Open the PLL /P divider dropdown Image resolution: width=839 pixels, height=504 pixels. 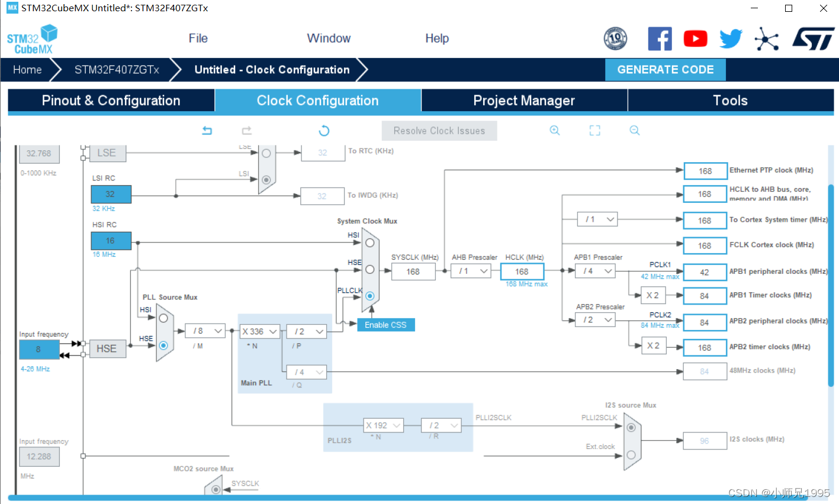click(306, 332)
